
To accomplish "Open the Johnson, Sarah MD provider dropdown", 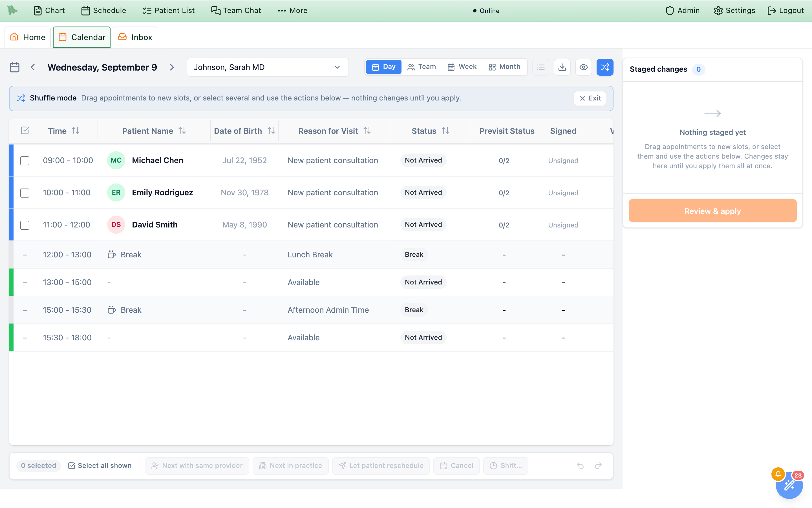I will pyautogui.click(x=267, y=67).
